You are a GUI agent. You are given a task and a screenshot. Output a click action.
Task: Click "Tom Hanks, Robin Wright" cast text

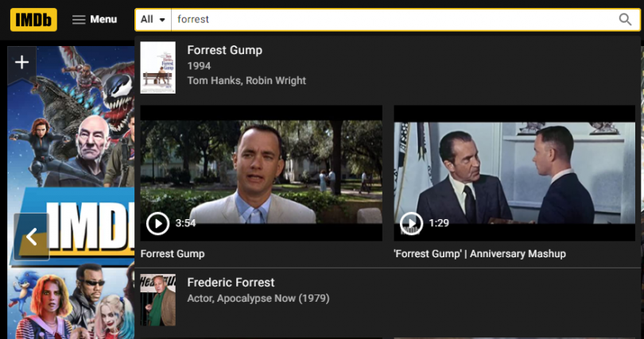click(246, 81)
